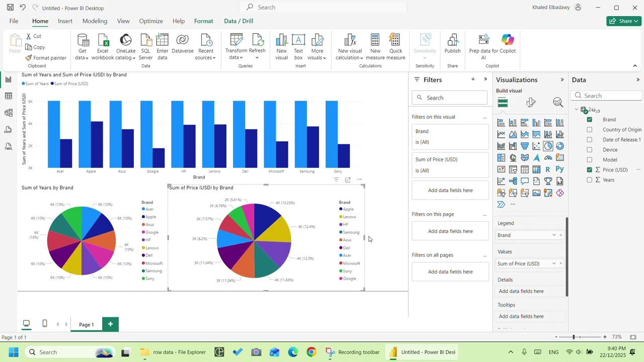
Task: Open the Format visual tab icon
Action: [x=530, y=103]
